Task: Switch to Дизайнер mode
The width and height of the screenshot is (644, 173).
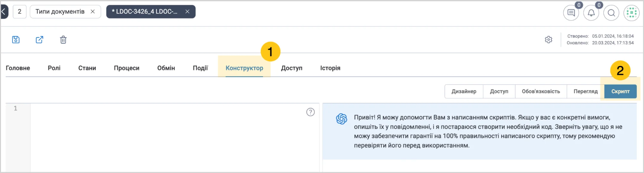Action: (464, 91)
